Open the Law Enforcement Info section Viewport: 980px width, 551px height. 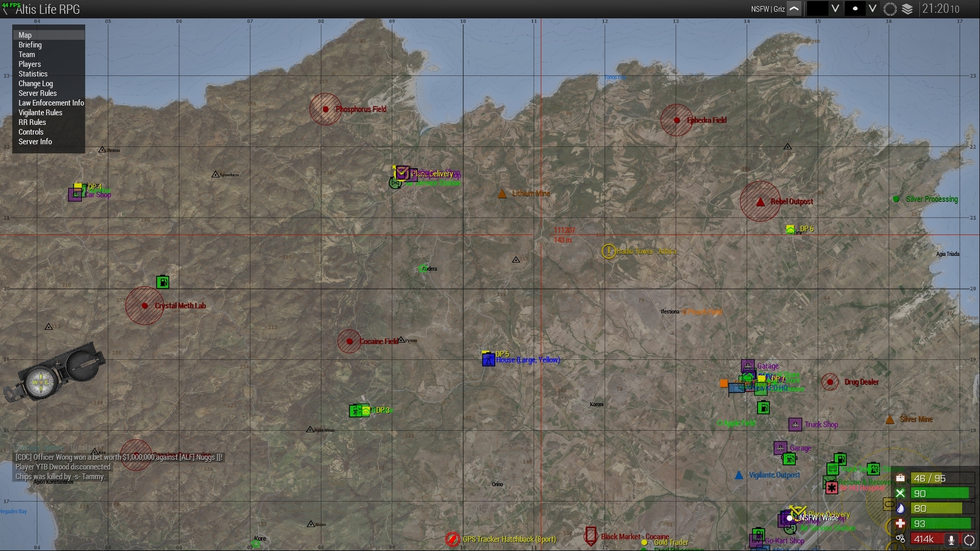coord(51,103)
